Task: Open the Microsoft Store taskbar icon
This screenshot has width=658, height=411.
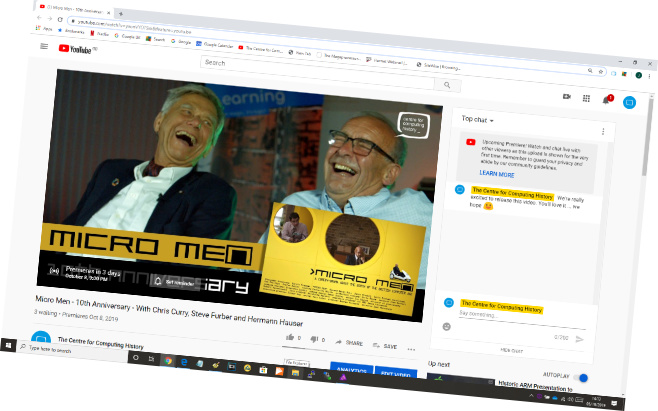Action: coord(264,370)
